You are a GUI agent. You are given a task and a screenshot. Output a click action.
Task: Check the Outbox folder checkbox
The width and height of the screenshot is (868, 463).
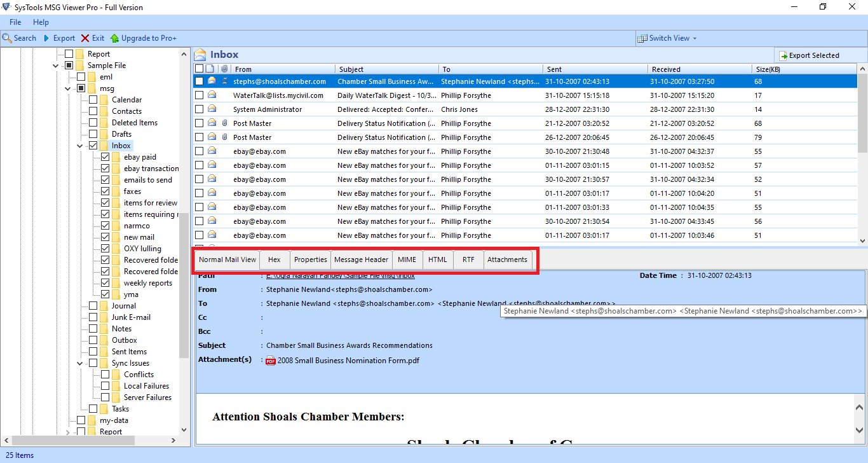93,340
